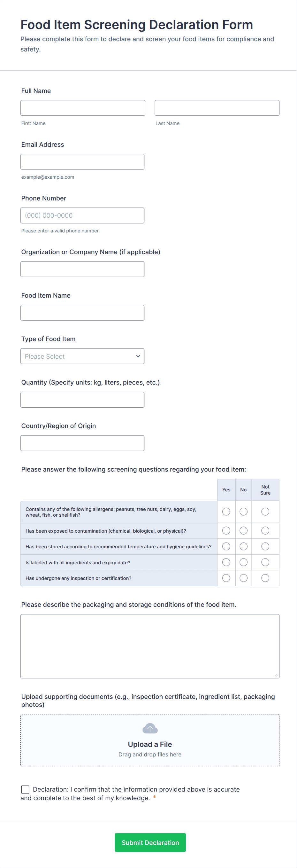Select No for exposed to contamination
The height and width of the screenshot is (868, 297).
(x=243, y=531)
